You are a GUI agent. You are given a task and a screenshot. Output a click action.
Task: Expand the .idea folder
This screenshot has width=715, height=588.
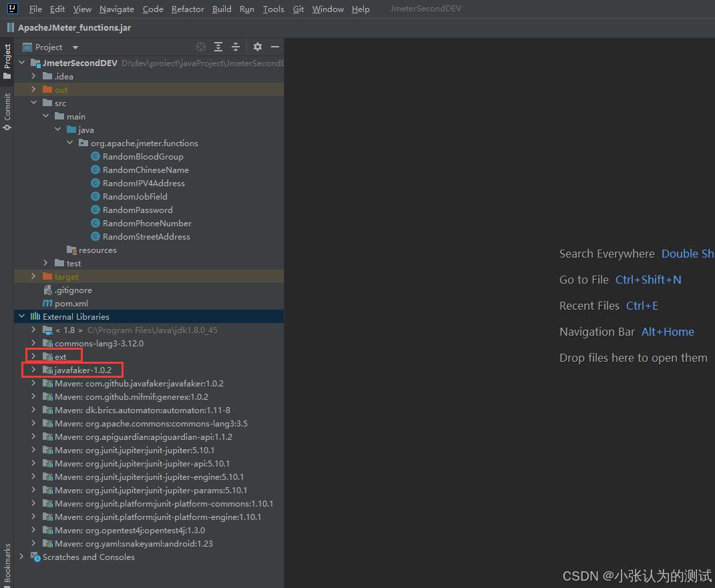point(34,75)
